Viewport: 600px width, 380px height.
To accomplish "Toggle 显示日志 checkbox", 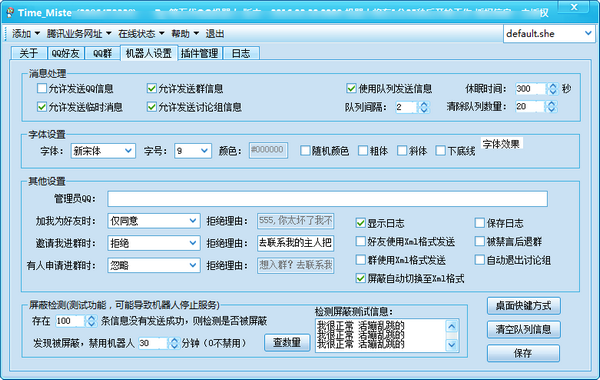I will [360, 223].
